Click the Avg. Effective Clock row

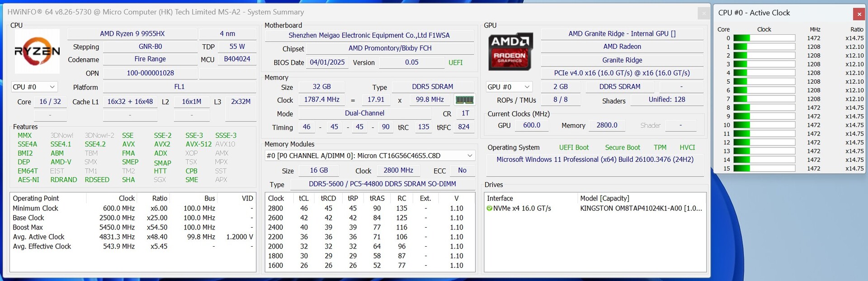pyautogui.click(x=133, y=246)
